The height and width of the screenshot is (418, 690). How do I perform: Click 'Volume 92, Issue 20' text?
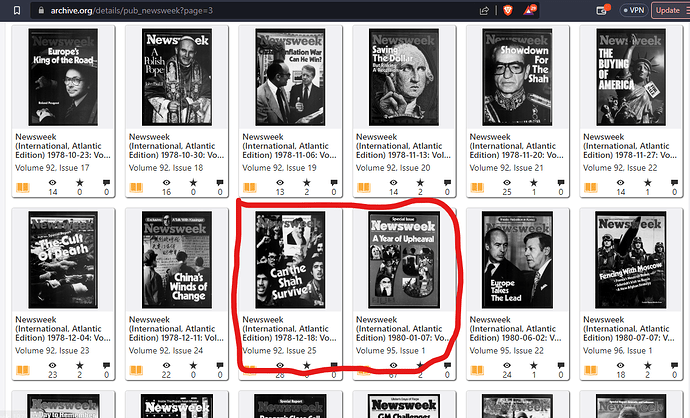[393, 168]
